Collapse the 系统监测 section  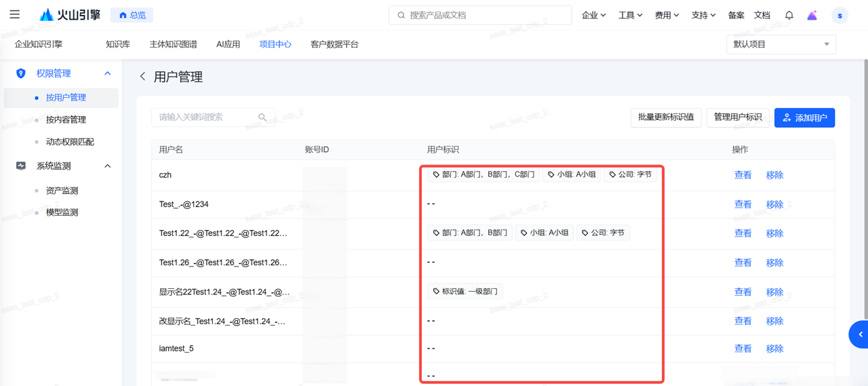tap(107, 166)
